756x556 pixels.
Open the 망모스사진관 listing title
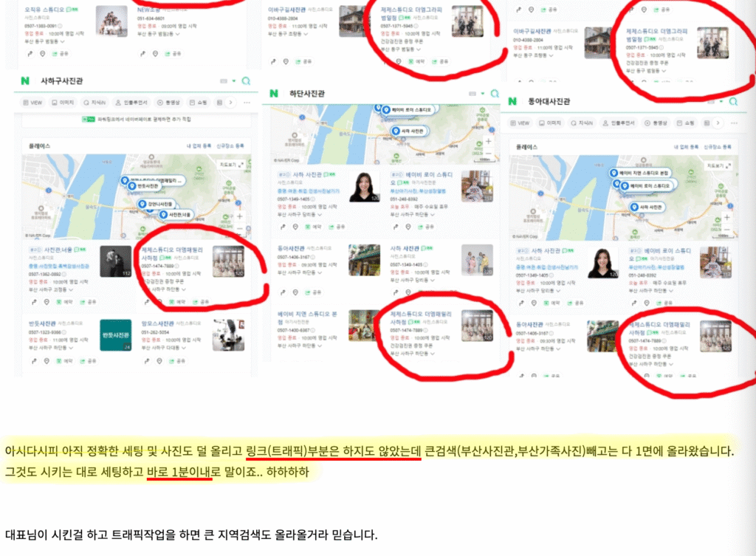(x=156, y=323)
